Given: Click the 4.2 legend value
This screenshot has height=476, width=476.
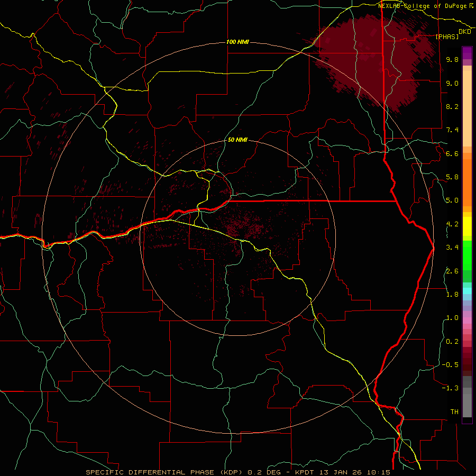Looking at the screenshot, I should point(452,224).
